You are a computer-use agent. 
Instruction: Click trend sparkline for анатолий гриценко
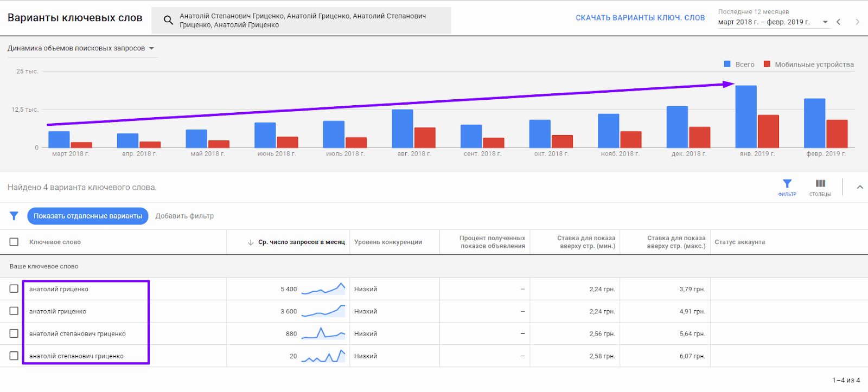(323, 289)
